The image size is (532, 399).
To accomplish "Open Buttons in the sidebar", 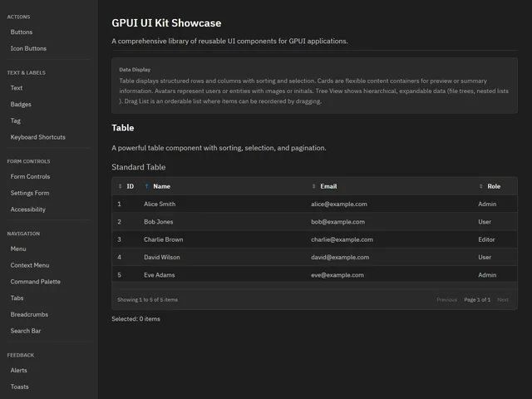I will click(22, 32).
